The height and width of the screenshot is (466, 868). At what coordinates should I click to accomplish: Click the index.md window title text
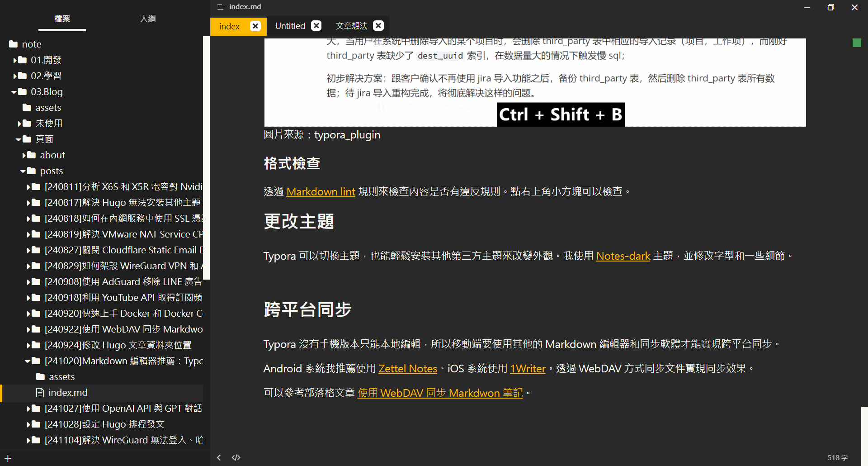point(245,7)
